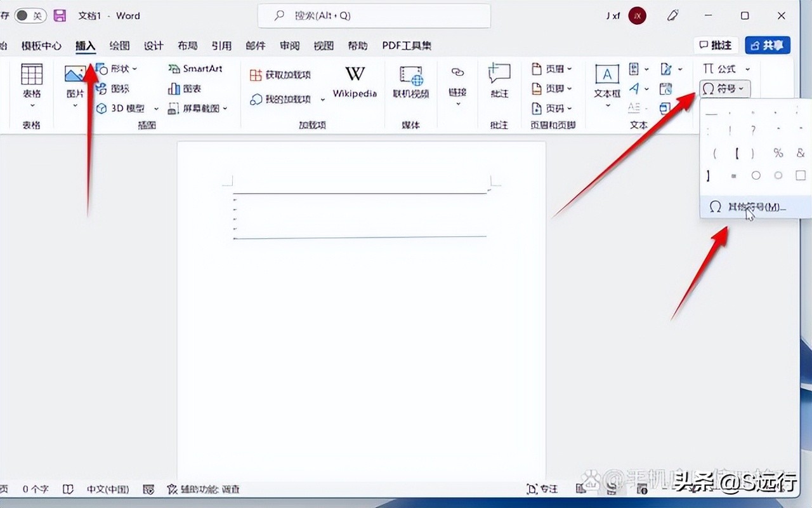Click the 搜索(Alt+Q) search box
This screenshot has height=508, width=812.
coord(373,15)
